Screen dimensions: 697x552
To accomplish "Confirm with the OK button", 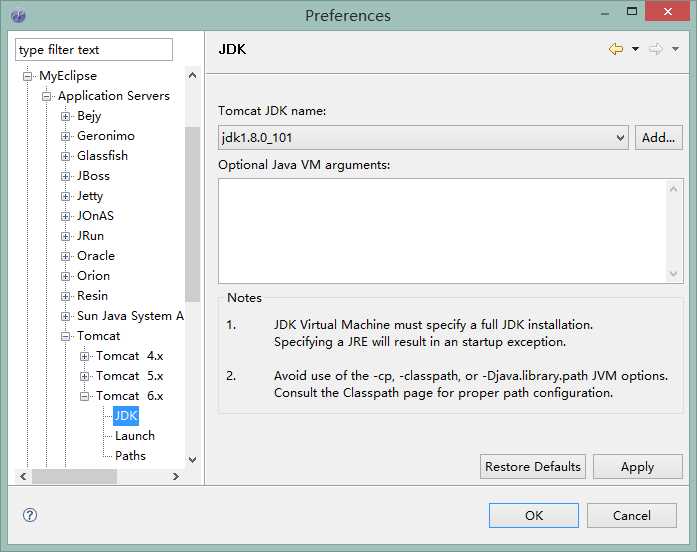I will pos(534,516).
